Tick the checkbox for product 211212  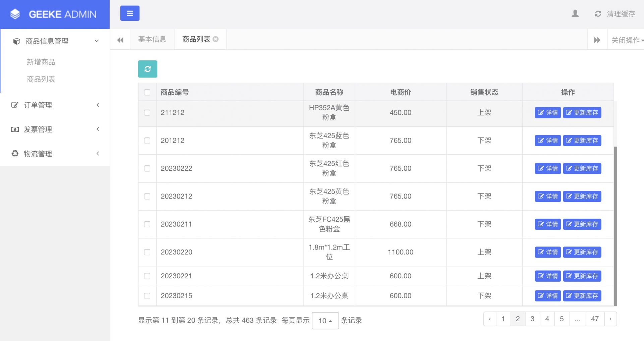tap(147, 113)
